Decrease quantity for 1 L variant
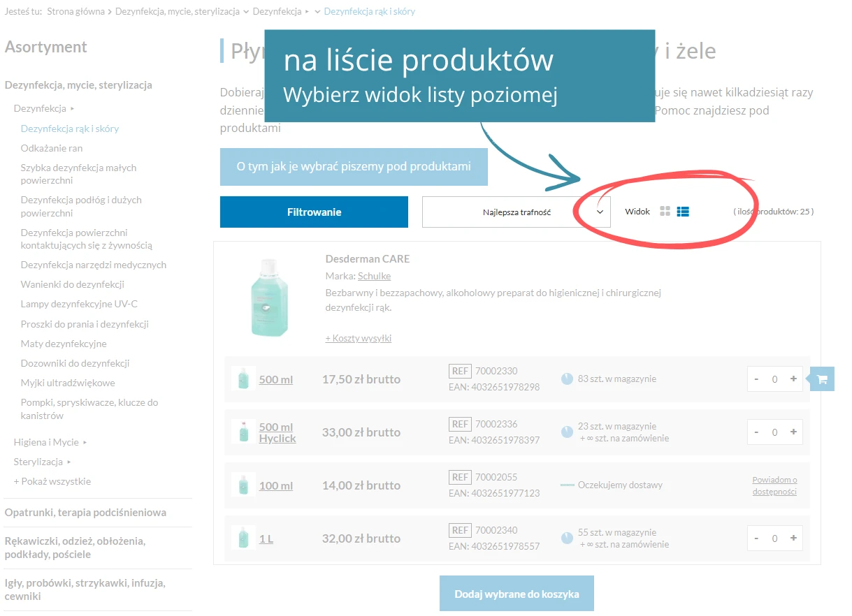 click(x=756, y=538)
